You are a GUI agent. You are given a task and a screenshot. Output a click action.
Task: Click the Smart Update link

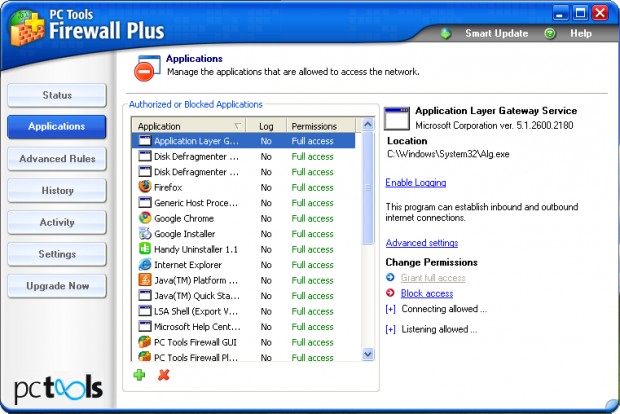pyautogui.click(x=497, y=34)
